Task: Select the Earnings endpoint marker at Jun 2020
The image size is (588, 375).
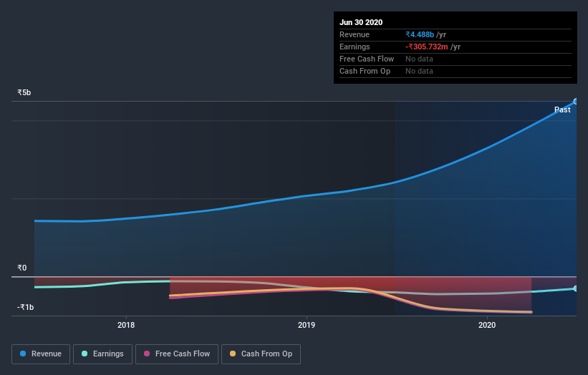Action: [x=576, y=288]
